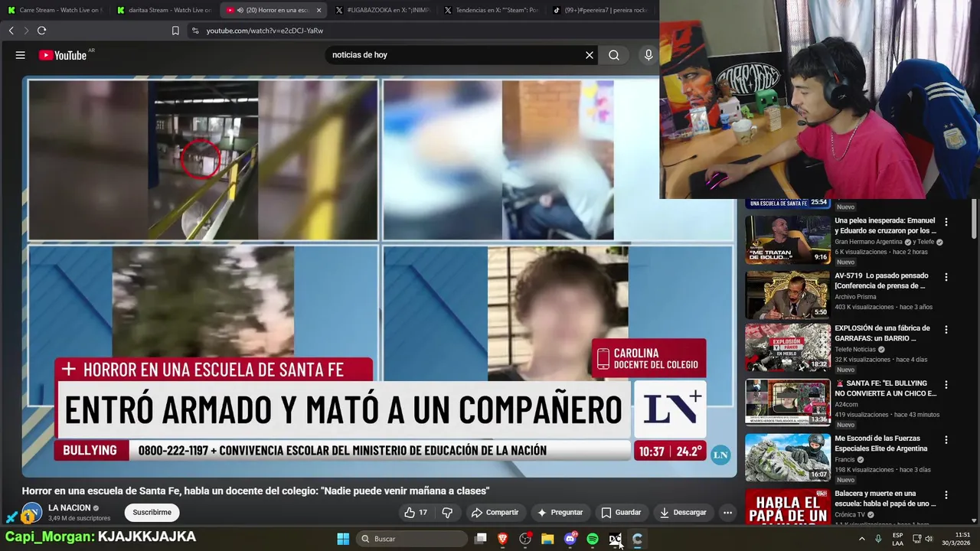Open options for 'AV-5719 Lo pasado pensado' video

click(946, 277)
